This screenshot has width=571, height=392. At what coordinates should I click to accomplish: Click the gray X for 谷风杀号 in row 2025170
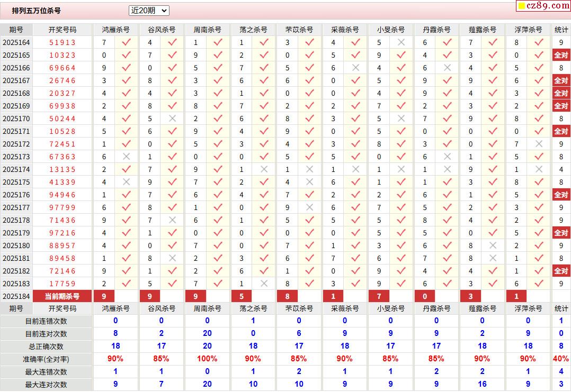[172, 118]
